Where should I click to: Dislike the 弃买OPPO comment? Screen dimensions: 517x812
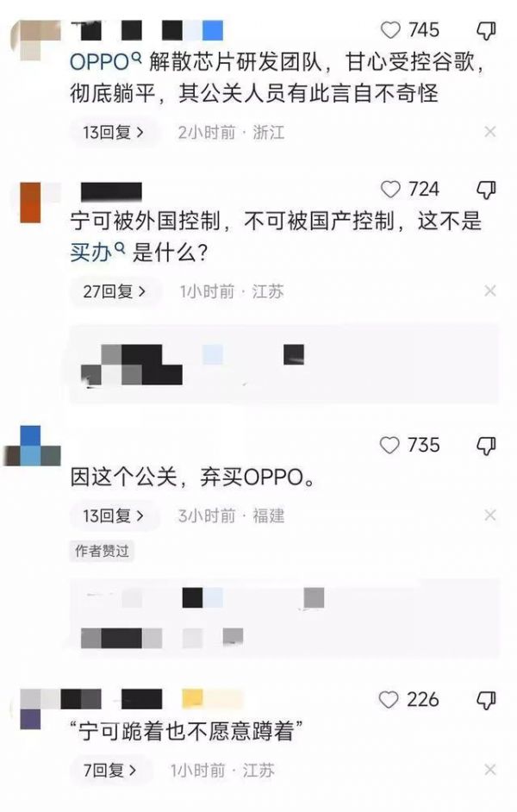coord(485,446)
